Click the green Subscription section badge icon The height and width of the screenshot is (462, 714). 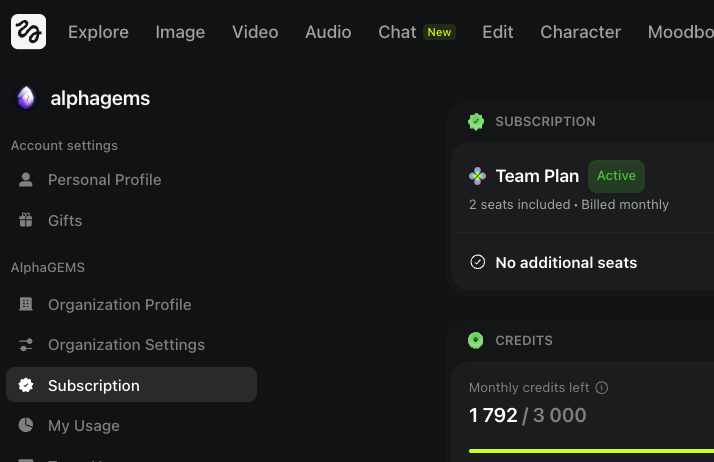pyautogui.click(x=476, y=122)
